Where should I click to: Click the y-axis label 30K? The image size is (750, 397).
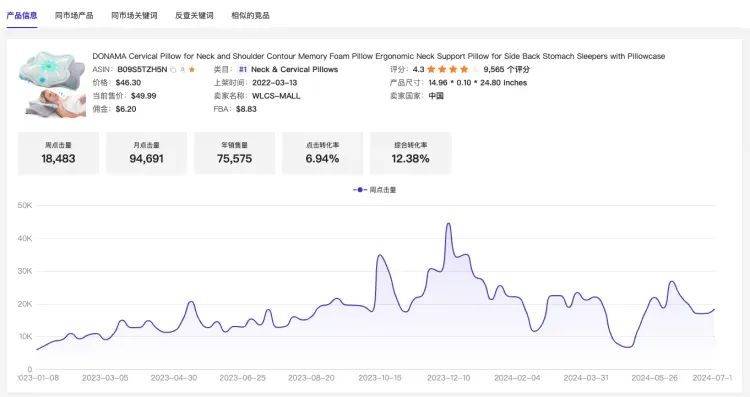pos(25,271)
